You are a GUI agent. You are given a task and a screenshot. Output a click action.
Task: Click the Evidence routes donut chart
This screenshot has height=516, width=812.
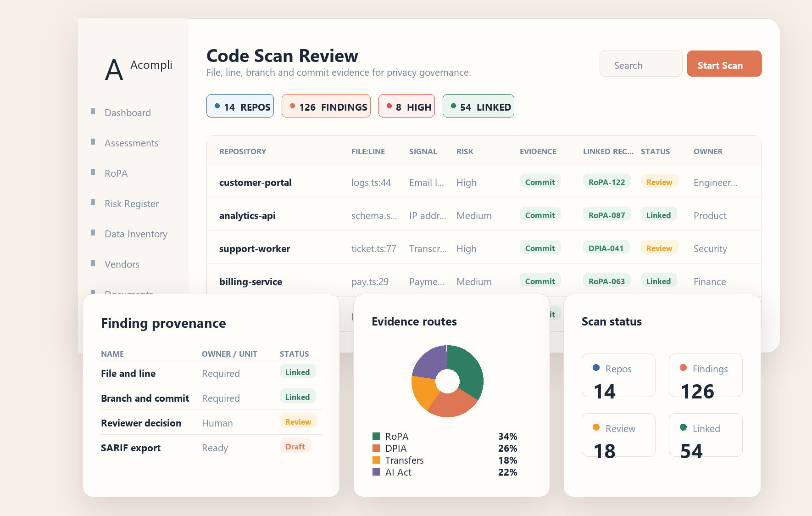point(447,381)
